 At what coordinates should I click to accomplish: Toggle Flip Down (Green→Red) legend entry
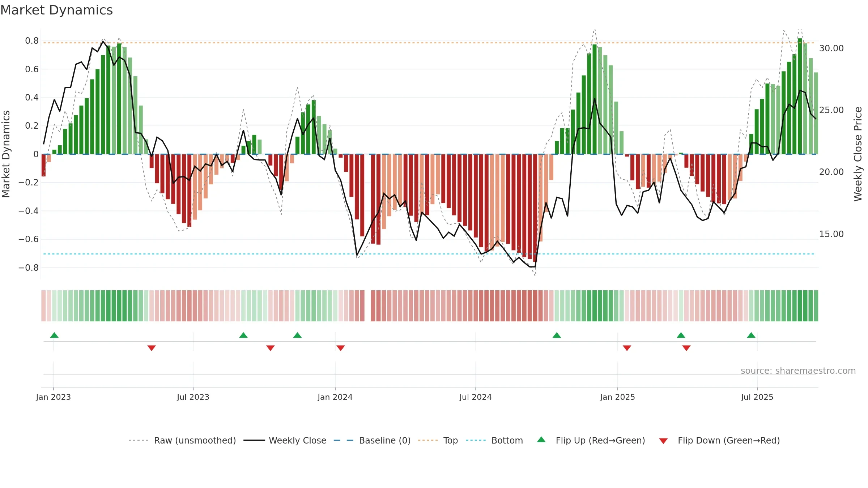pos(719,441)
